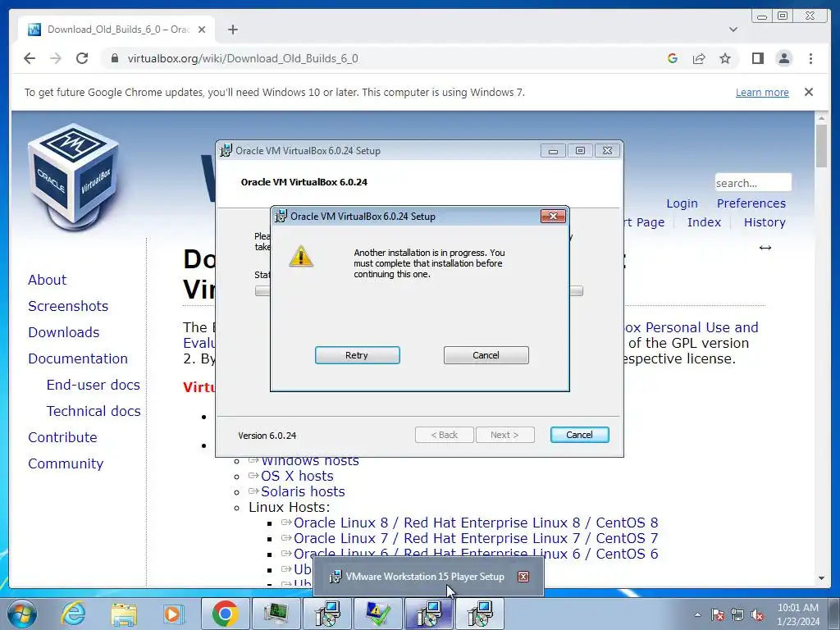Share this page via share icon
This screenshot has height=630, width=840.
pyautogui.click(x=699, y=58)
